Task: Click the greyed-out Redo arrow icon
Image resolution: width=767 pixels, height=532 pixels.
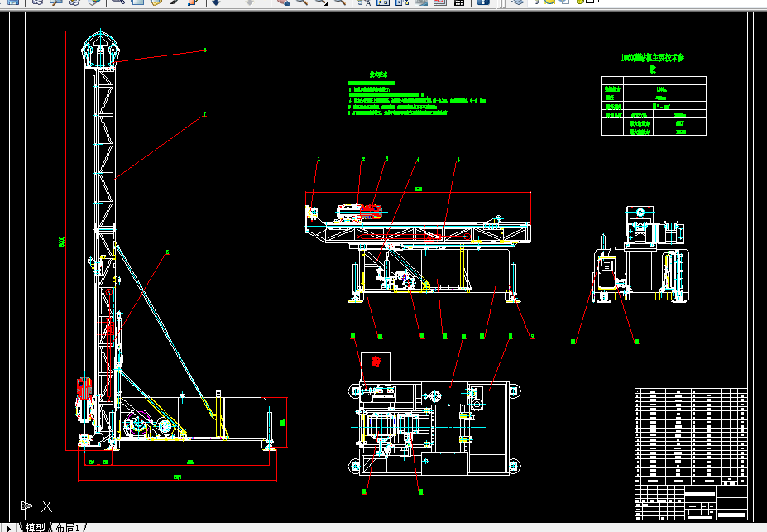Action: pos(250,2)
